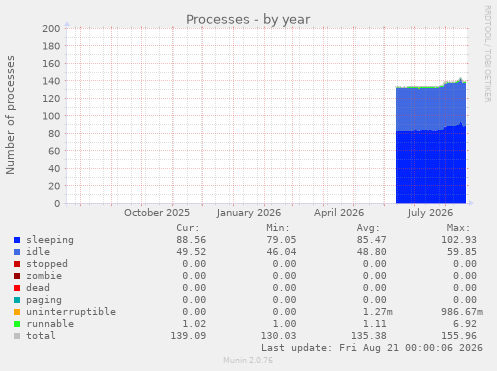
Task: Click the idle max value 59.85
Action: 462,252
